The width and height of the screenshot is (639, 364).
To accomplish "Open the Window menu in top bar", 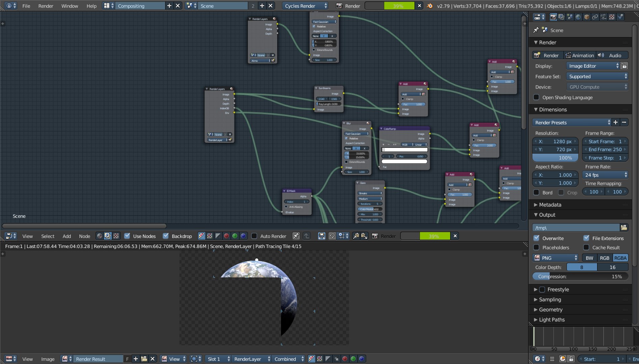I will point(70,6).
